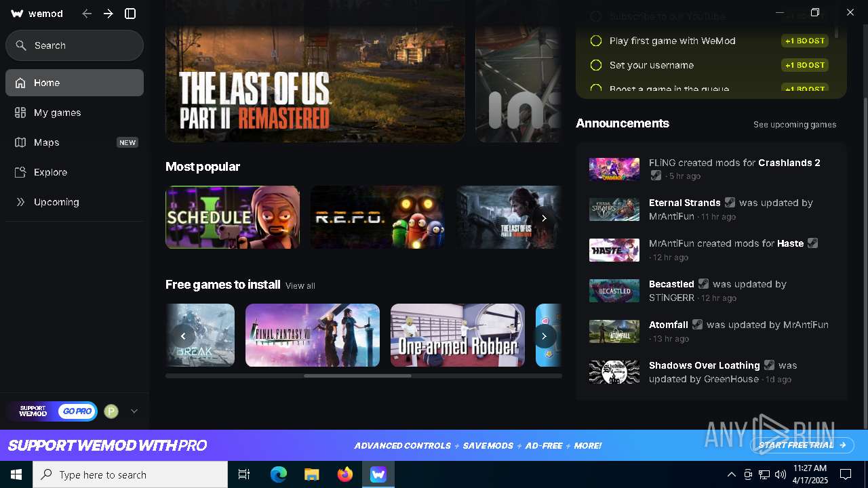
Task: Click the volume icon in tray
Action: click(x=781, y=474)
